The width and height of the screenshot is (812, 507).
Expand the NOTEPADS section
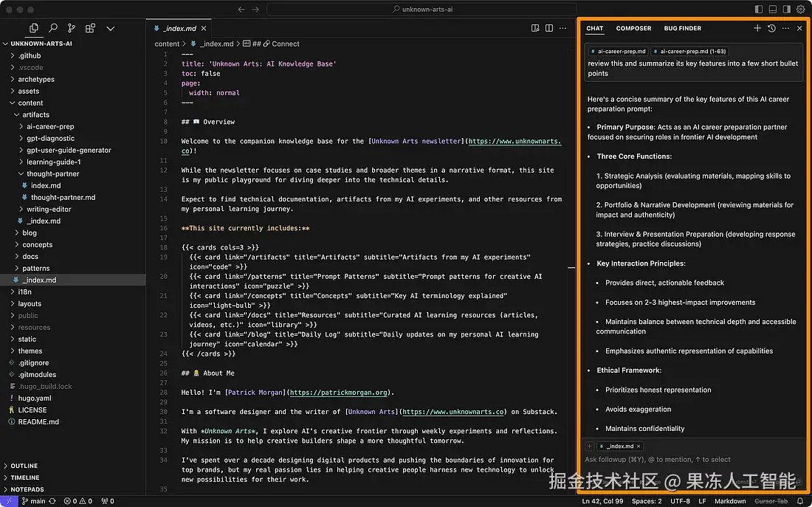point(72,489)
